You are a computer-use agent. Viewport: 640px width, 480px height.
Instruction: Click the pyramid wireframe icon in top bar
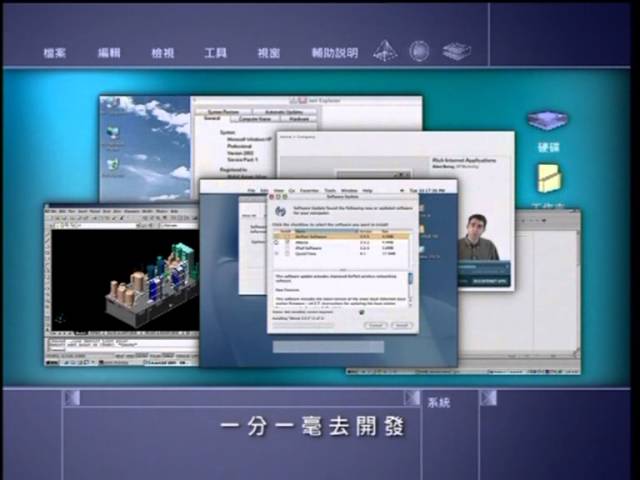pos(385,50)
